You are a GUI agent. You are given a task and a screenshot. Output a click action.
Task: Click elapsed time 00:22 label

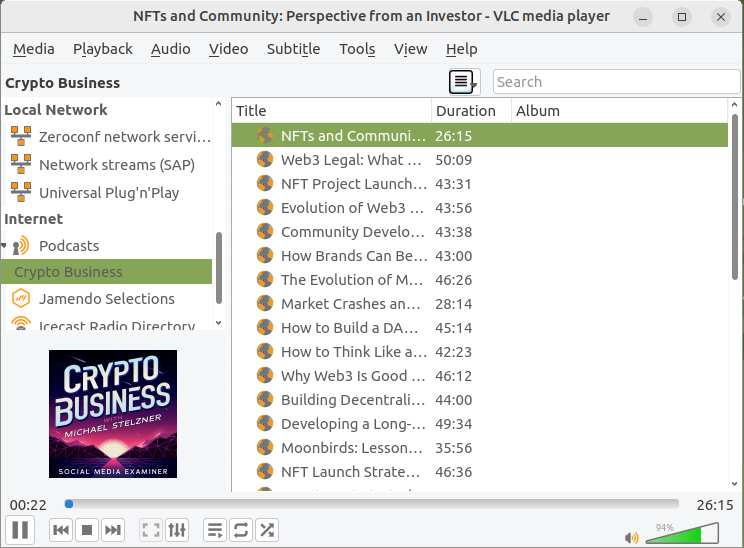[x=28, y=505]
